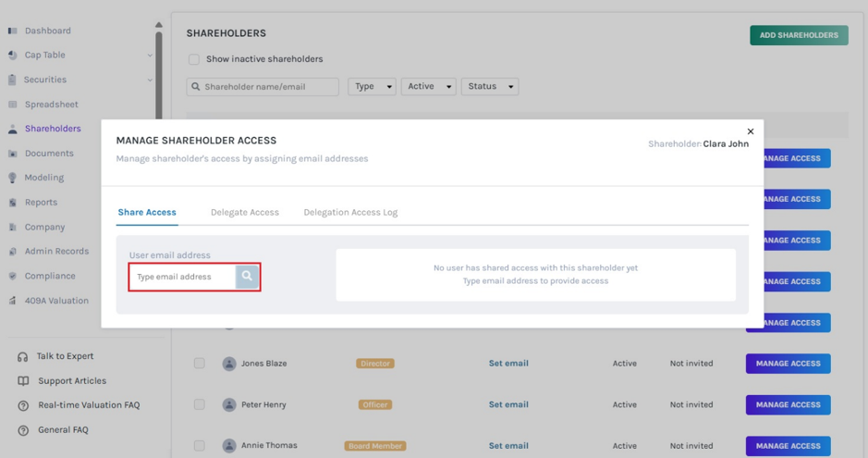Expand the Cap Table sidebar chevron
This screenshot has width=868, height=458.
pyautogui.click(x=150, y=56)
